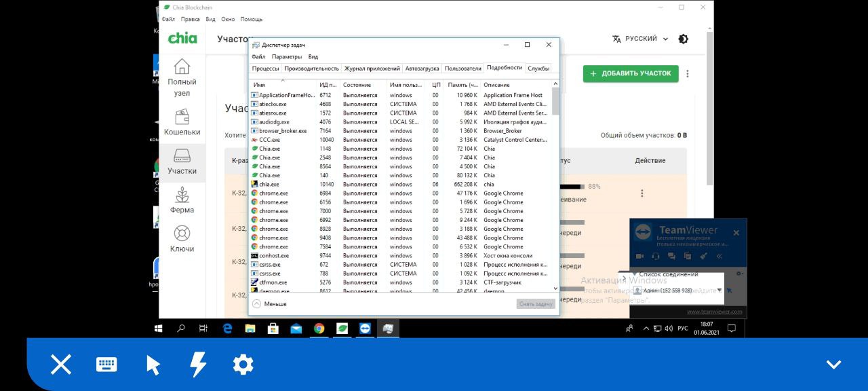868x391 pixels.
Task: Open Кошельки in Chia sidebar
Action: tap(182, 123)
